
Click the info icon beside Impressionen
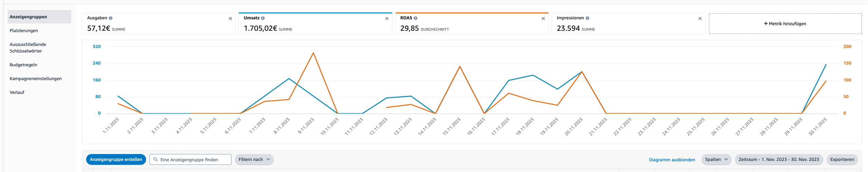tap(587, 18)
